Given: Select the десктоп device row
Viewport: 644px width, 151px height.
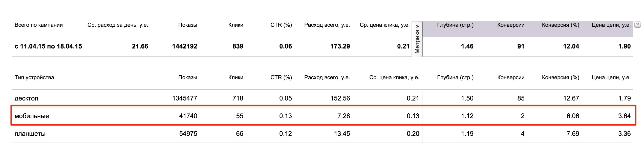Looking at the screenshot, I should click(x=323, y=98).
